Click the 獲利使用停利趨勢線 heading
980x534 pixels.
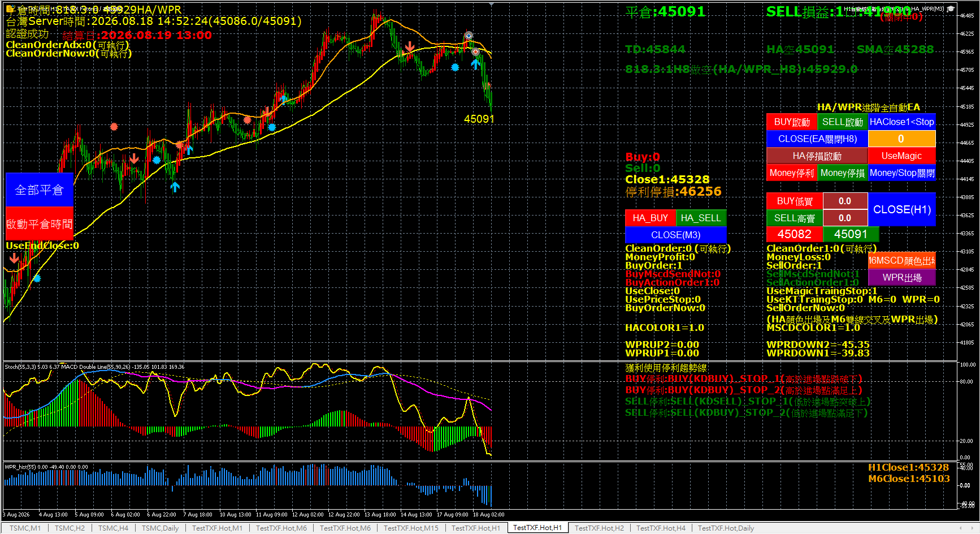[666, 368]
